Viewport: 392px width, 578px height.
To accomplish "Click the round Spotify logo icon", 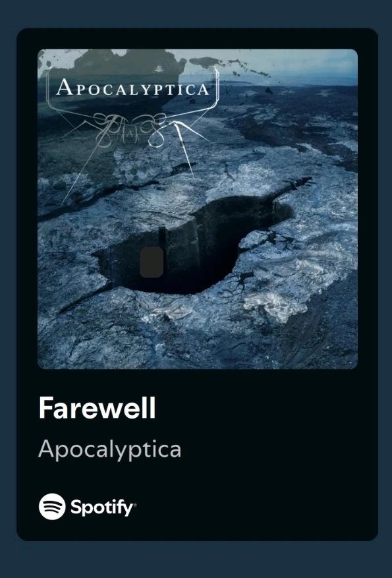I will pyautogui.click(x=52, y=506).
